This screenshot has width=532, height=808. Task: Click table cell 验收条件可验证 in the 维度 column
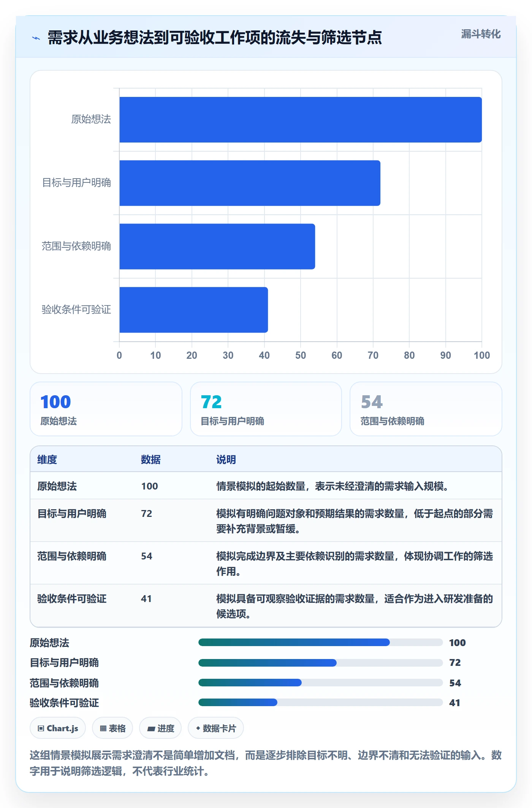[72, 599]
